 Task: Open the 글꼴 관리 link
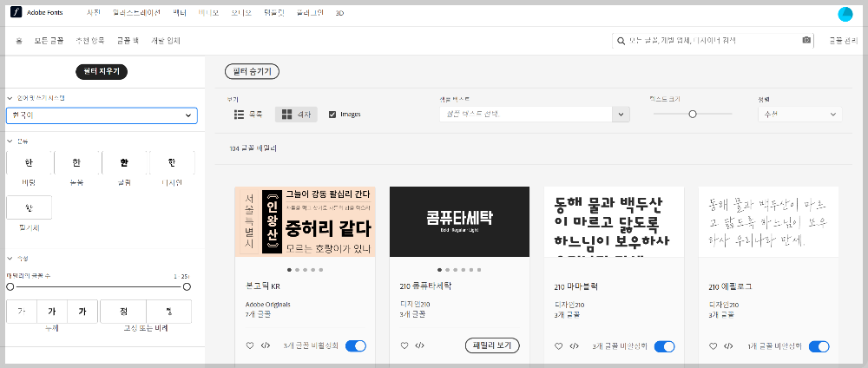pyautogui.click(x=844, y=41)
